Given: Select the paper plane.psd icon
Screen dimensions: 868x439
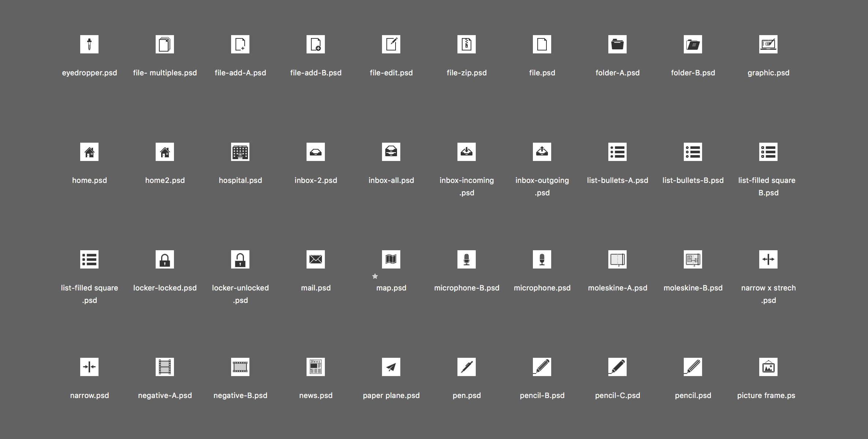Looking at the screenshot, I should tap(391, 367).
